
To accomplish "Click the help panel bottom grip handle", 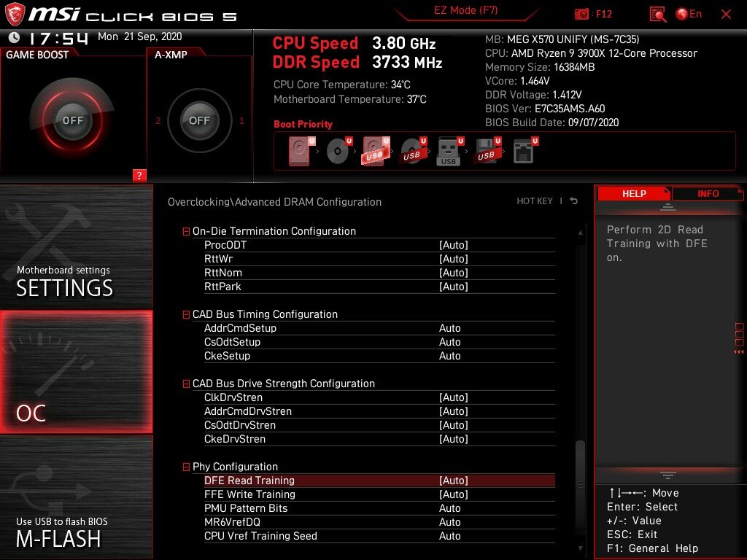I will [x=668, y=475].
